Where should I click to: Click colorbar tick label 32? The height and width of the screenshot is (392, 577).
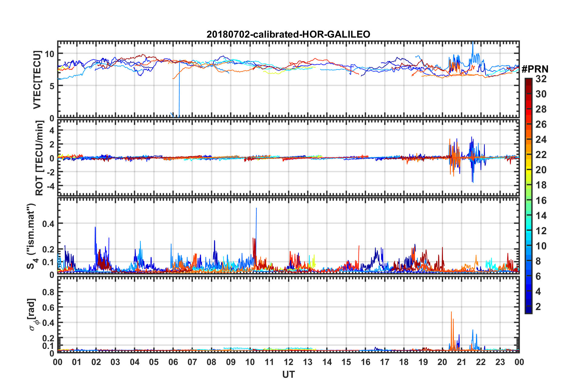(x=541, y=79)
